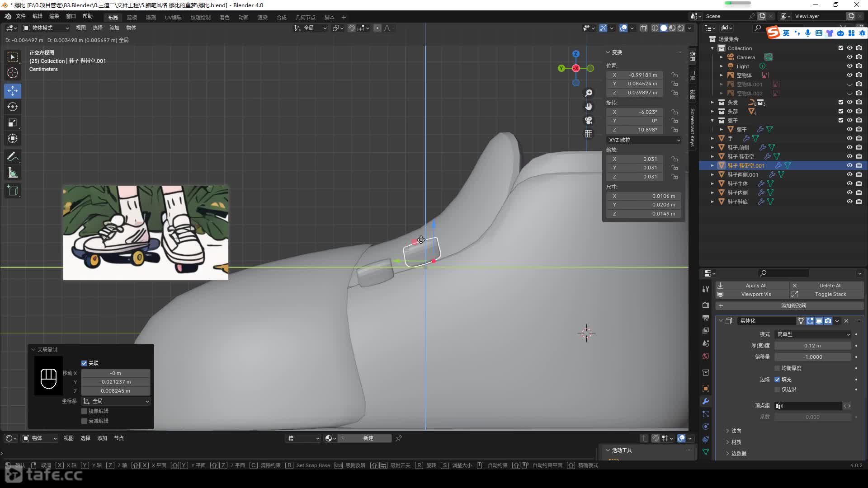The height and width of the screenshot is (488, 868).
Task: Click the Delete All modifiers button
Action: 827,286
